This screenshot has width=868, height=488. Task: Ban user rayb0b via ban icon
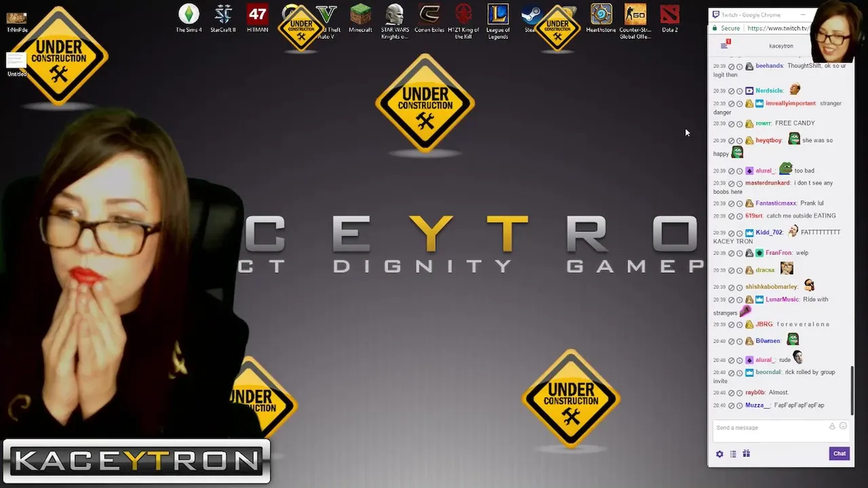click(x=732, y=393)
